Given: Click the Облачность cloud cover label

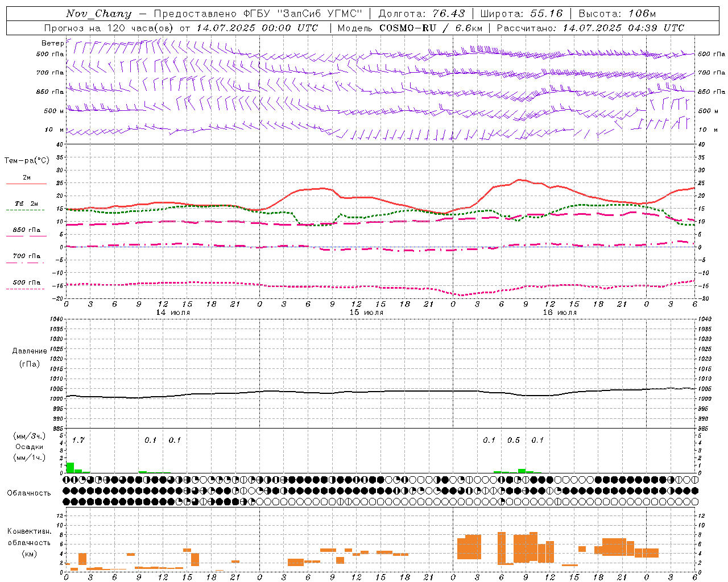Looking at the screenshot, I should (29, 493).
